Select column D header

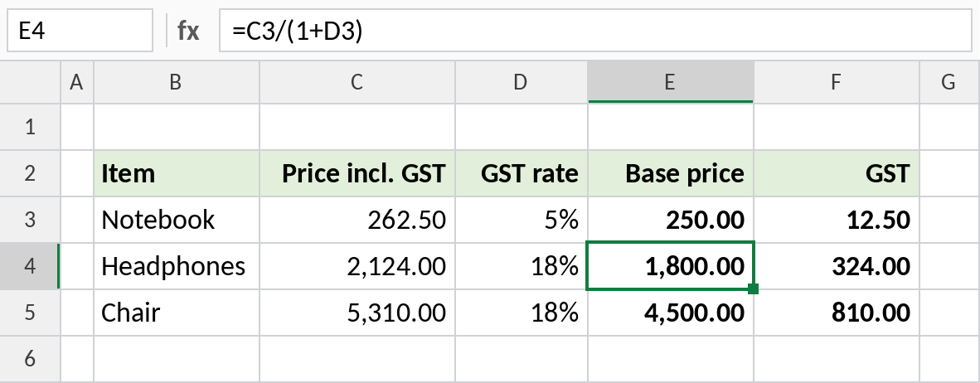(x=522, y=82)
